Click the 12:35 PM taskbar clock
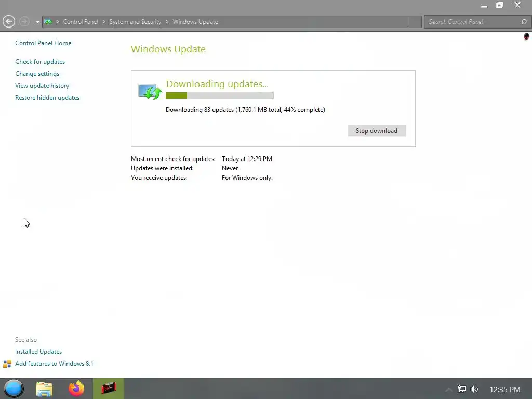The width and height of the screenshot is (532, 399). coord(505,390)
